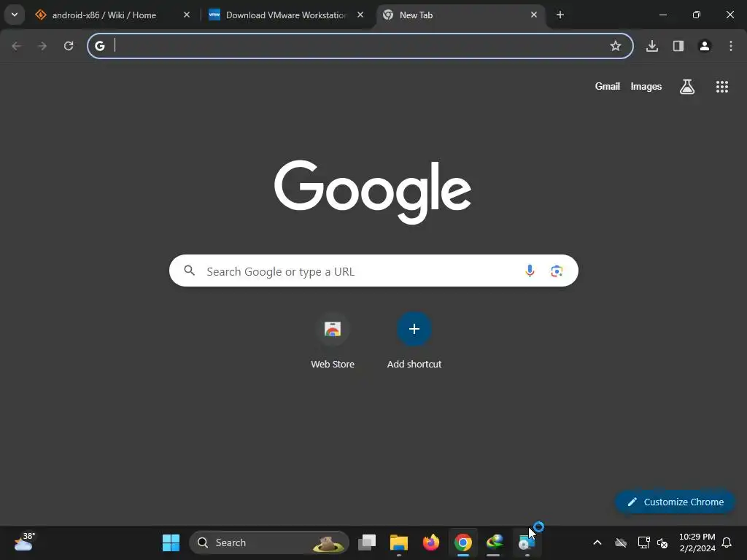The width and height of the screenshot is (747, 560).
Task: Open the tab search dropdown arrow
Action: (15, 15)
